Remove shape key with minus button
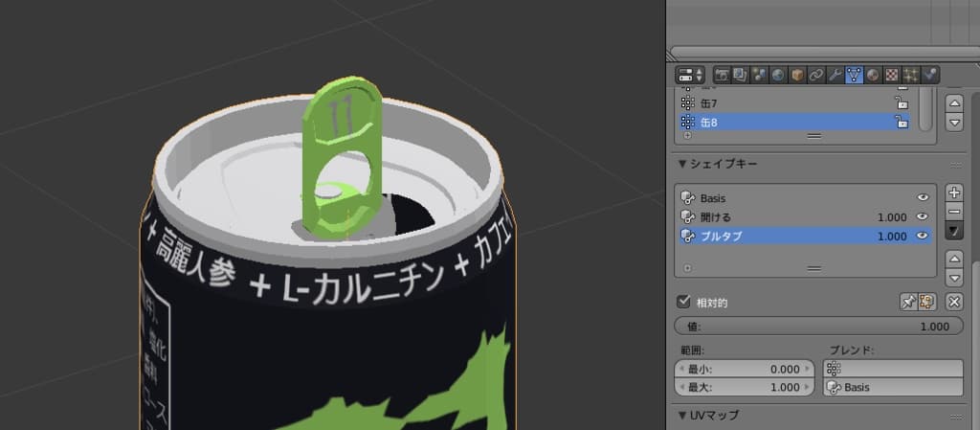The image size is (980, 430). click(x=954, y=212)
